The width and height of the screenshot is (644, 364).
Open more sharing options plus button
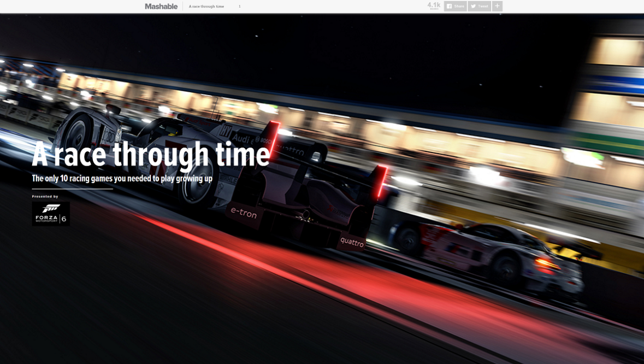497,7
